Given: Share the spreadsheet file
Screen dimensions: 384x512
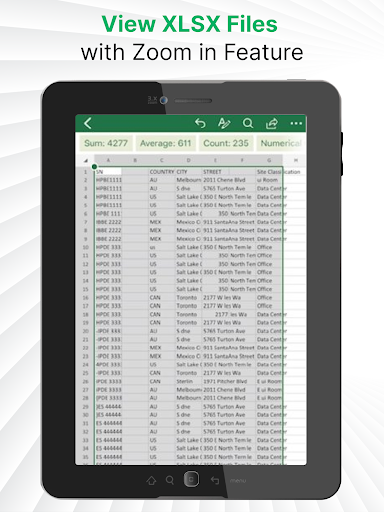Looking at the screenshot, I should click(272, 123).
